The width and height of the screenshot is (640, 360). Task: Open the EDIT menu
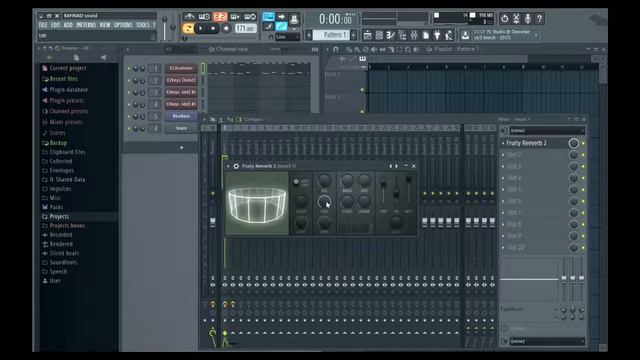[56, 25]
